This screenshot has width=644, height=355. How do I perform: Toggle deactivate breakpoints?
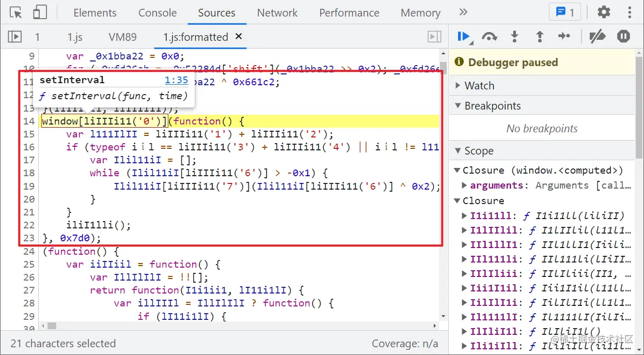(597, 37)
